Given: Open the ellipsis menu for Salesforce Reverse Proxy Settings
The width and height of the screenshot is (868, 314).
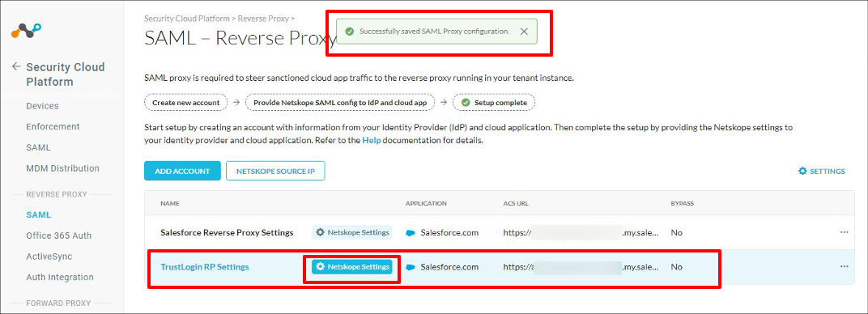Looking at the screenshot, I should coord(844,232).
